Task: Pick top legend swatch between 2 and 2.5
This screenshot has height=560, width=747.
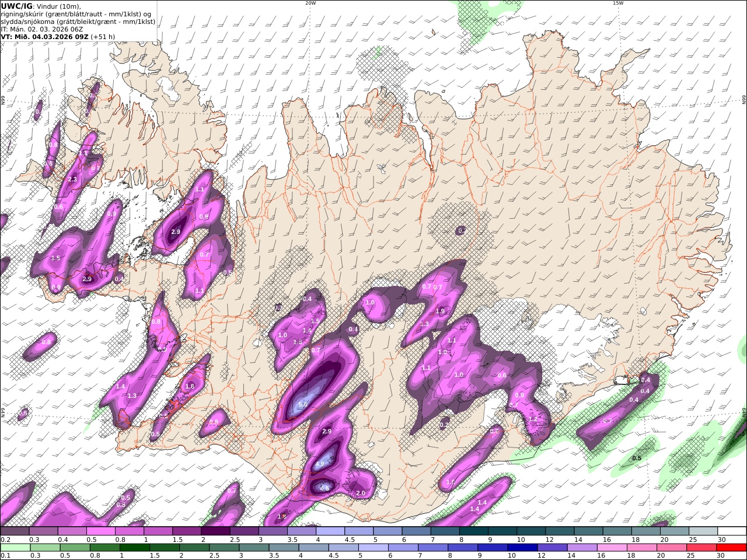Action: 215,531
